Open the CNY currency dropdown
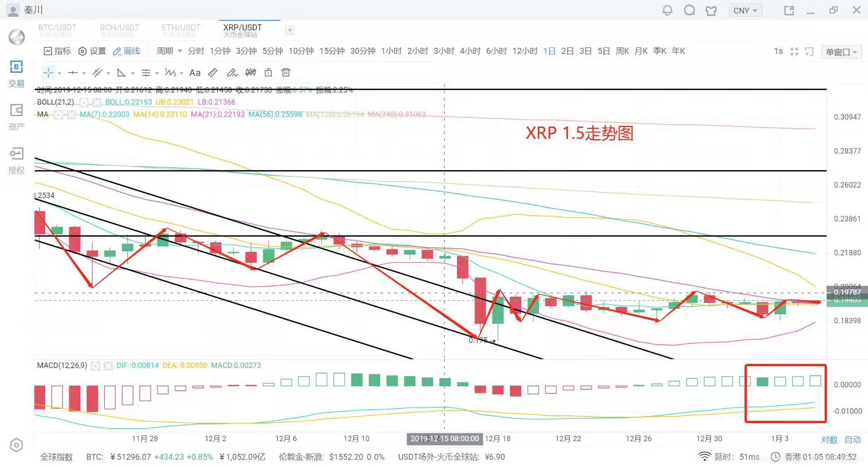Viewport: 868px width, 467px height. point(745,10)
